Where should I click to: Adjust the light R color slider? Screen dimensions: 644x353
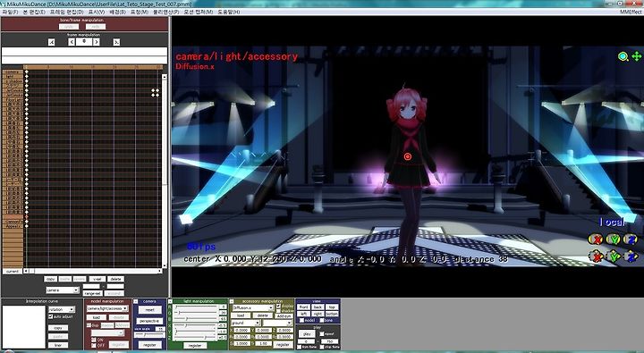pyautogui.click(x=196, y=307)
